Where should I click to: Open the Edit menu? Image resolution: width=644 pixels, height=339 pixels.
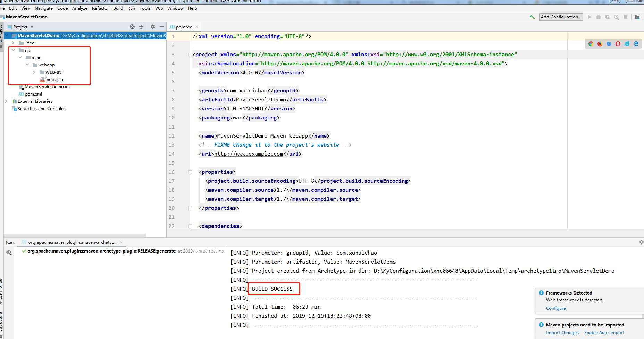click(13, 8)
